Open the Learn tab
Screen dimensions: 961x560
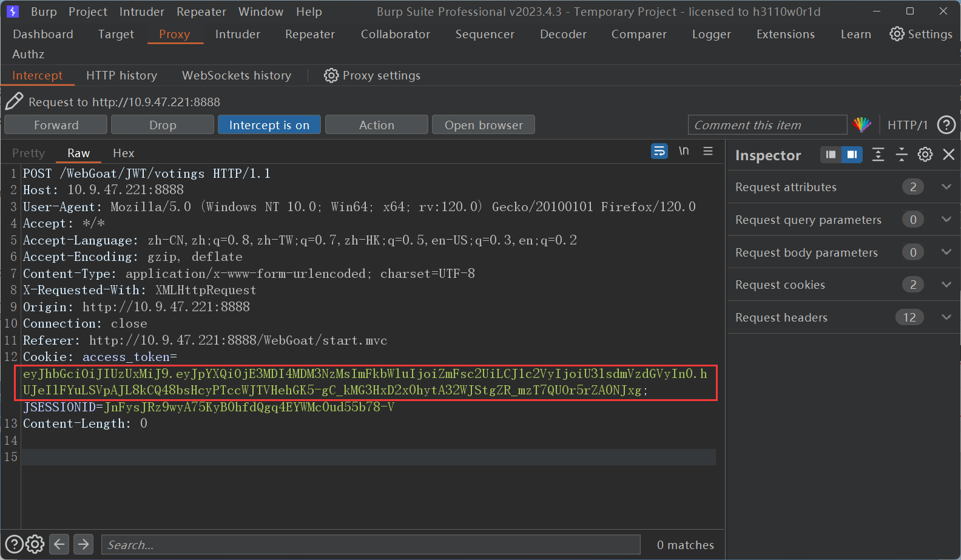click(856, 34)
